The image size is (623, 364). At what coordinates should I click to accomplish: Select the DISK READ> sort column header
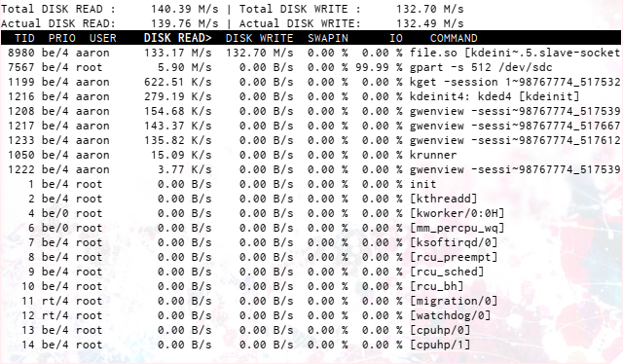[x=177, y=38]
